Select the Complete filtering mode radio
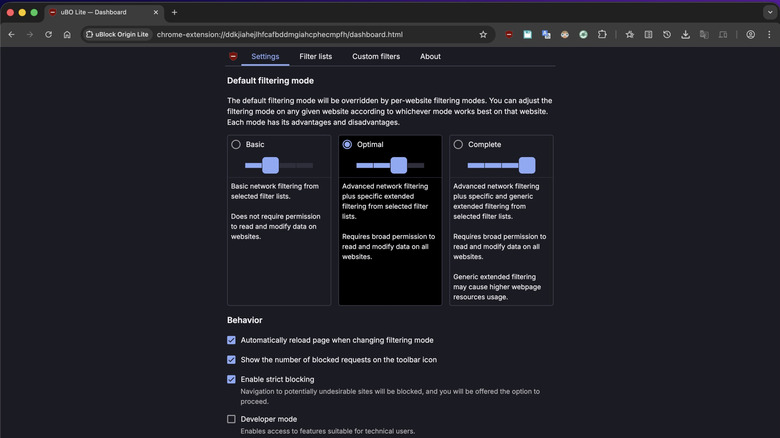The height and width of the screenshot is (438, 780). (x=458, y=144)
